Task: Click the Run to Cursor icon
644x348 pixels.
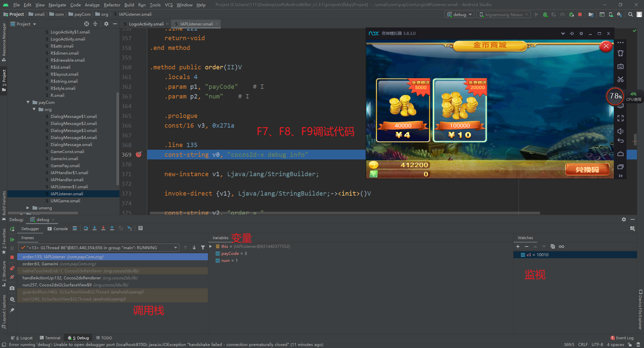Action: click(129, 228)
